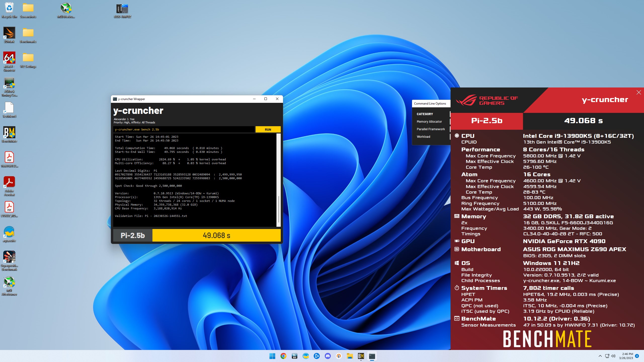Click the Republic of Gamers logo
This screenshot has height=362, width=644.
(x=487, y=100)
